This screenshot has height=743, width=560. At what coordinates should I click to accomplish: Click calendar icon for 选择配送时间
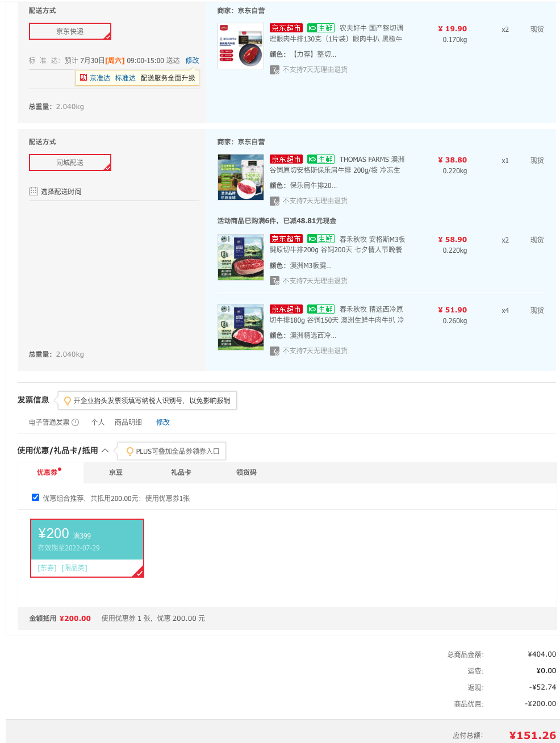pos(34,191)
